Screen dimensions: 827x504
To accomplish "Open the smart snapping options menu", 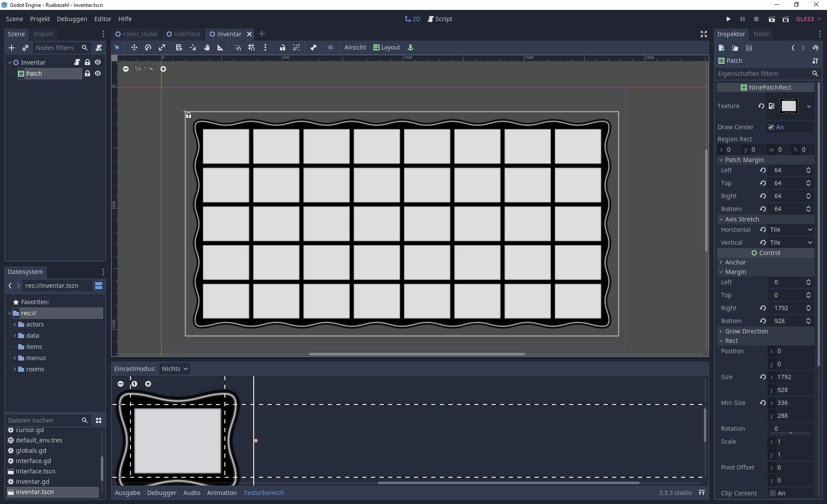I will (266, 47).
